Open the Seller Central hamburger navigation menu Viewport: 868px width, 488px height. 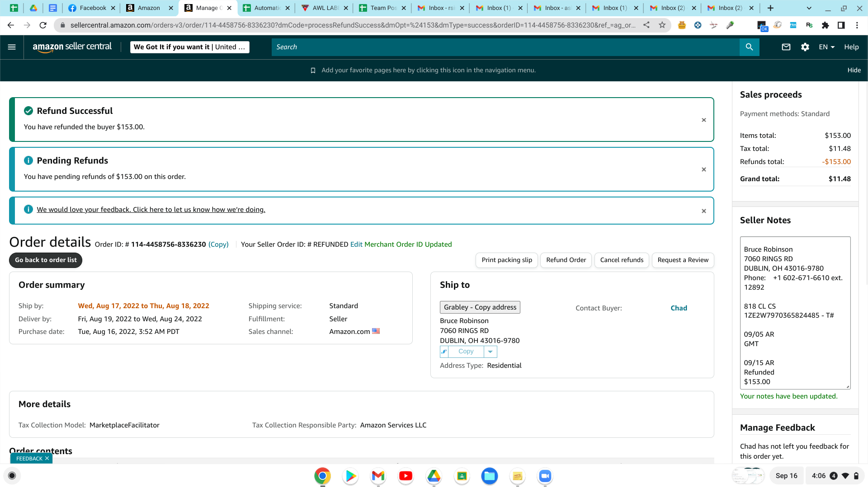click(x=12, y=47)
